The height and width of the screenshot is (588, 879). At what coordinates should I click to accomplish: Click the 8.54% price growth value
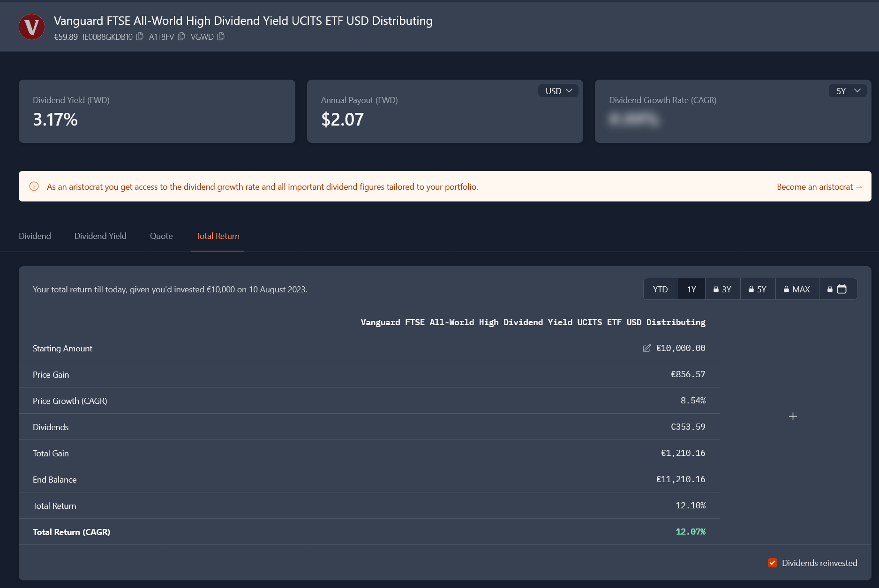click(x=693, y=401)
